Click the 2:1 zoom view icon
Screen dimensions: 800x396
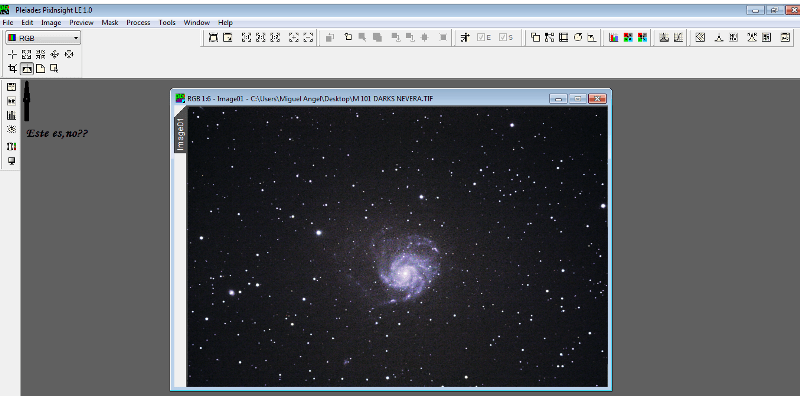point(261,37)
